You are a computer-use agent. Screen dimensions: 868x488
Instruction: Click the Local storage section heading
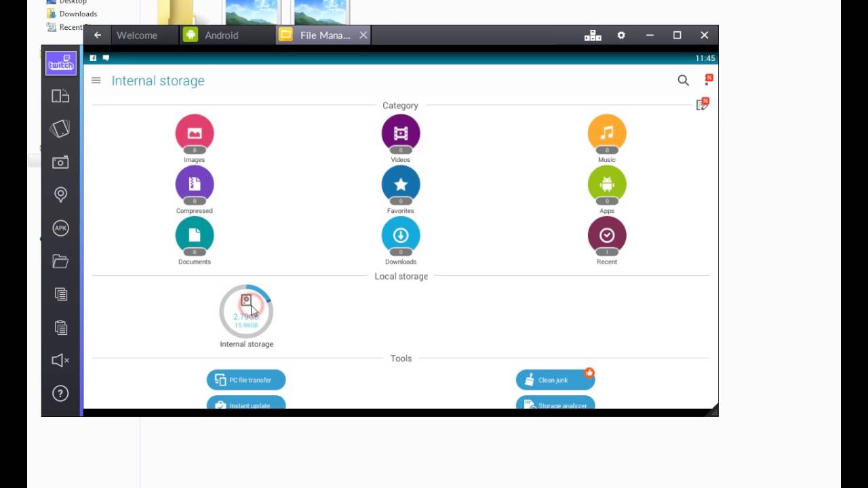(401, 277)
